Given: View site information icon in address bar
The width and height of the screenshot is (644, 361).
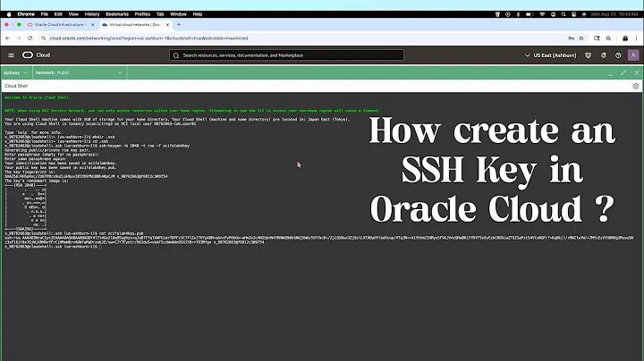Looking at the screenshot, I should point(43,38).
